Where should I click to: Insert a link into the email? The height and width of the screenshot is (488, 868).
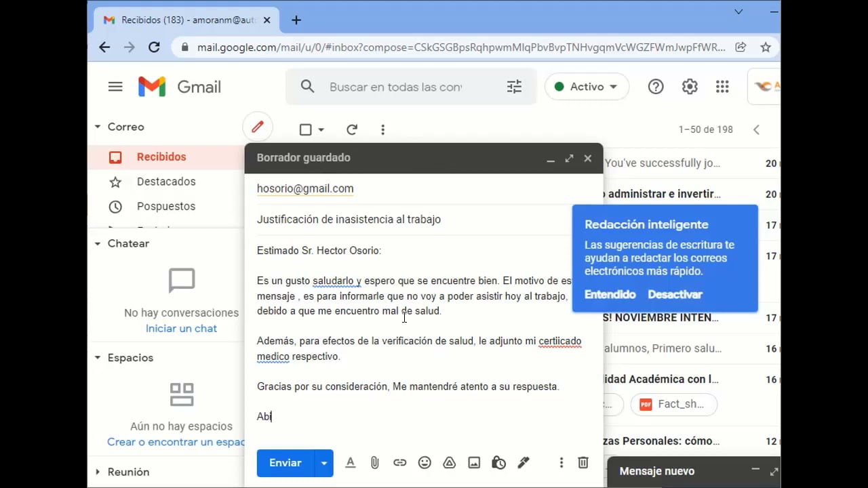click(399, 462)
